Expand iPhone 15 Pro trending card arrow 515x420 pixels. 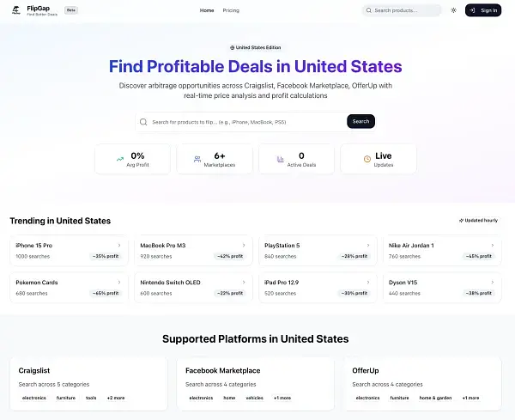119,245
